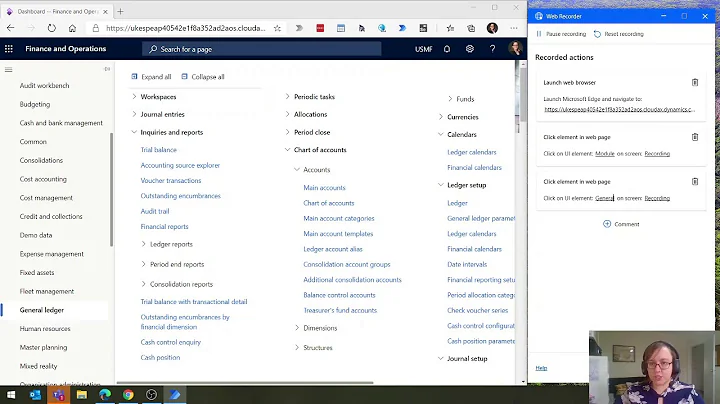The height and width of the screenshot is (404, 720).
Task: Go back in the browser
Action: [11, 28]
